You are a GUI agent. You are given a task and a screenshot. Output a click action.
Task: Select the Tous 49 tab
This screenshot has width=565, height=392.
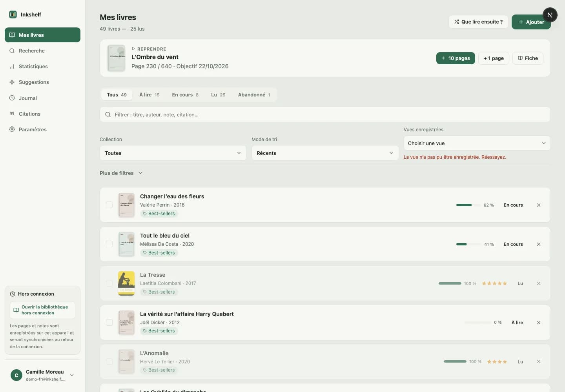pyautogui.click(x=117, y=95)
